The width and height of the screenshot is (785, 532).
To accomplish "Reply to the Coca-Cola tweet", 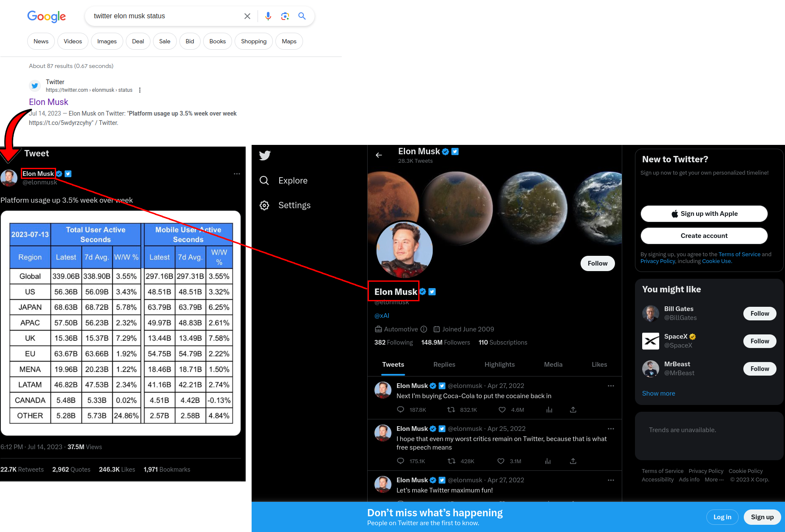I will [400, 410].
